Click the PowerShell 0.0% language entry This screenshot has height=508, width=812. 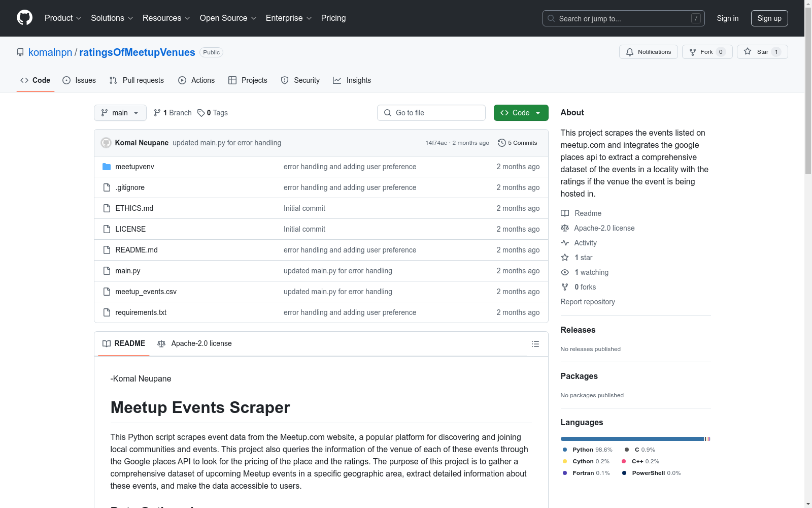point(652,473)
